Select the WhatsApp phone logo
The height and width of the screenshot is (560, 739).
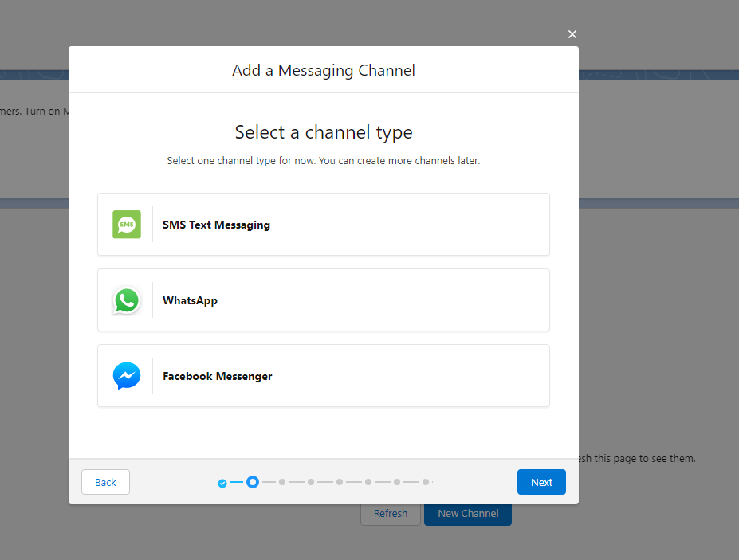click(127, 300)
